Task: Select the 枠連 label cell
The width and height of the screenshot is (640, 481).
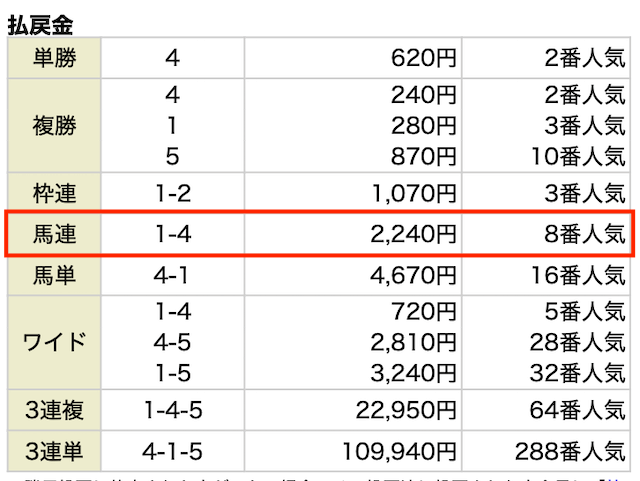Action: tap(54, 193)
